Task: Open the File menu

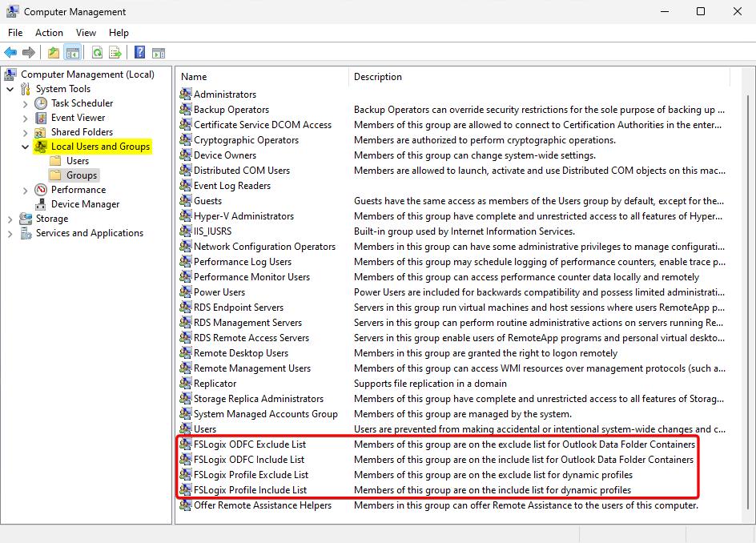Action: (x=15, y=33)
